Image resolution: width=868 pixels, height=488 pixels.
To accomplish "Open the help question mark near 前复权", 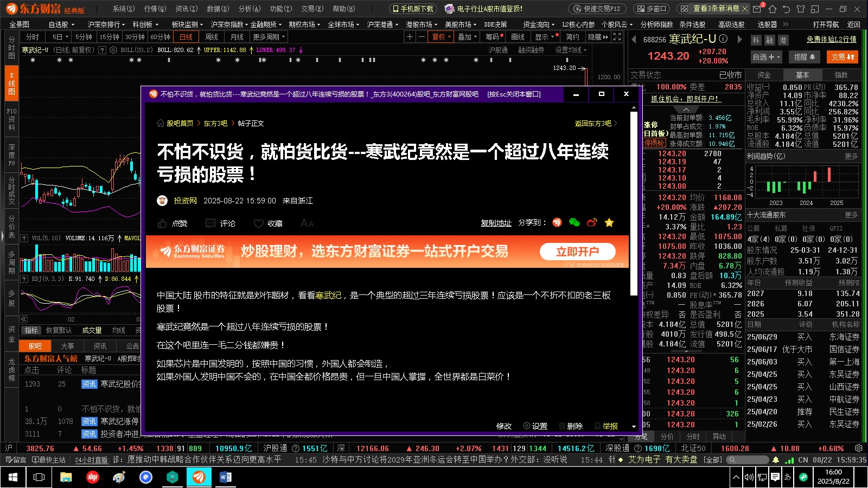I will (x=102, y=50).
